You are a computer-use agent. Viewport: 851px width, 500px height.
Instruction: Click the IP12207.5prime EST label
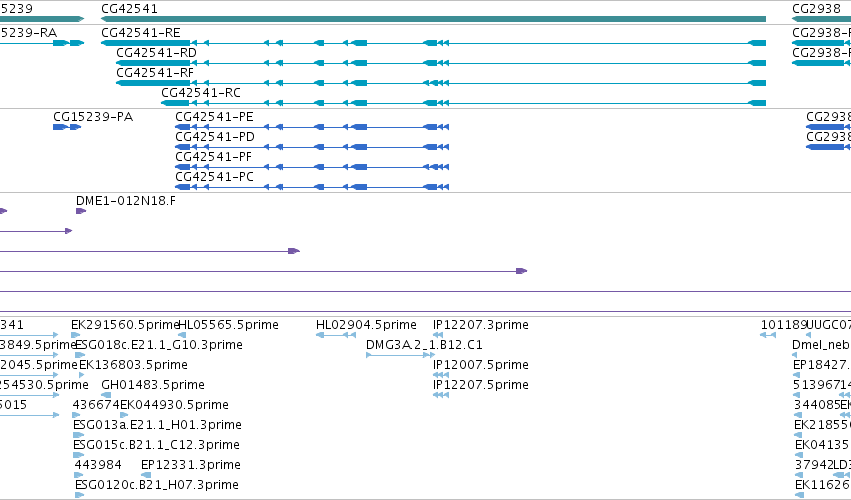481,385
